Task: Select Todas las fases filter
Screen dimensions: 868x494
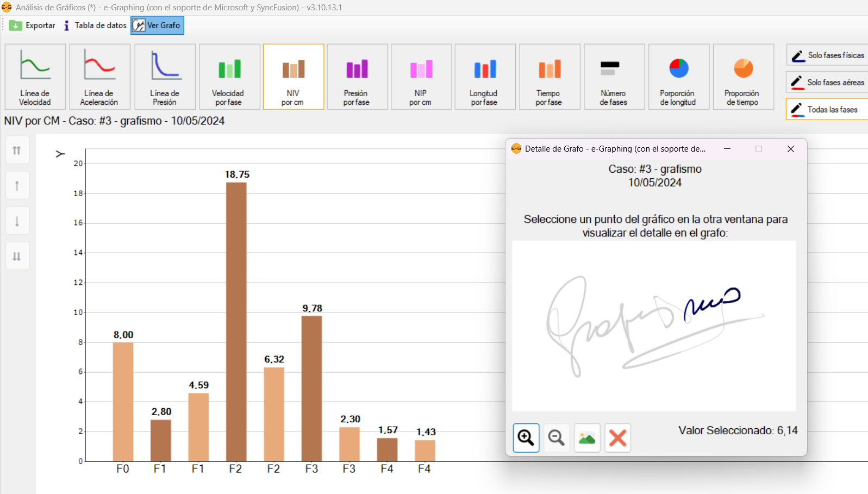Action: click(827, 110)
